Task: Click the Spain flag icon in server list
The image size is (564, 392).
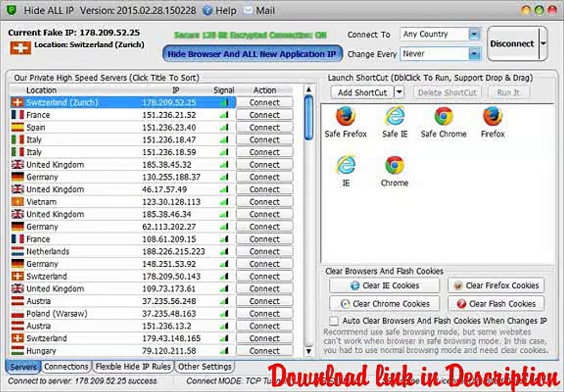Action: pos(17,127)
